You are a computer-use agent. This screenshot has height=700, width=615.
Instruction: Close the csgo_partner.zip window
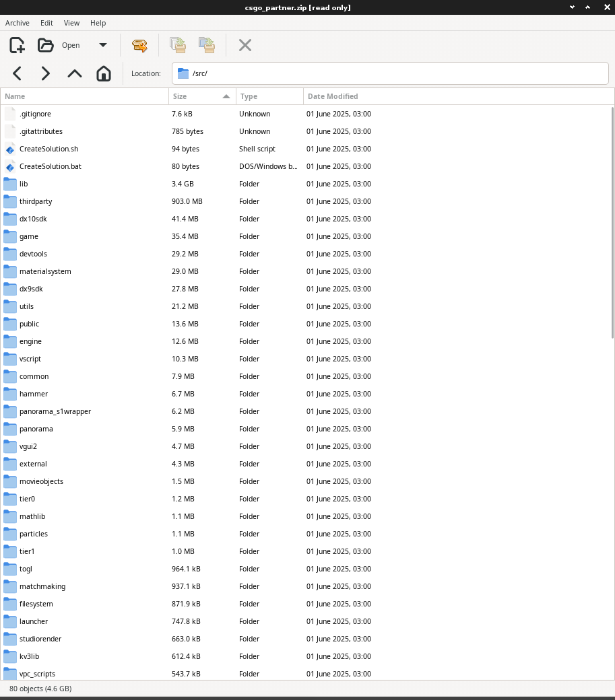(607, 7)
